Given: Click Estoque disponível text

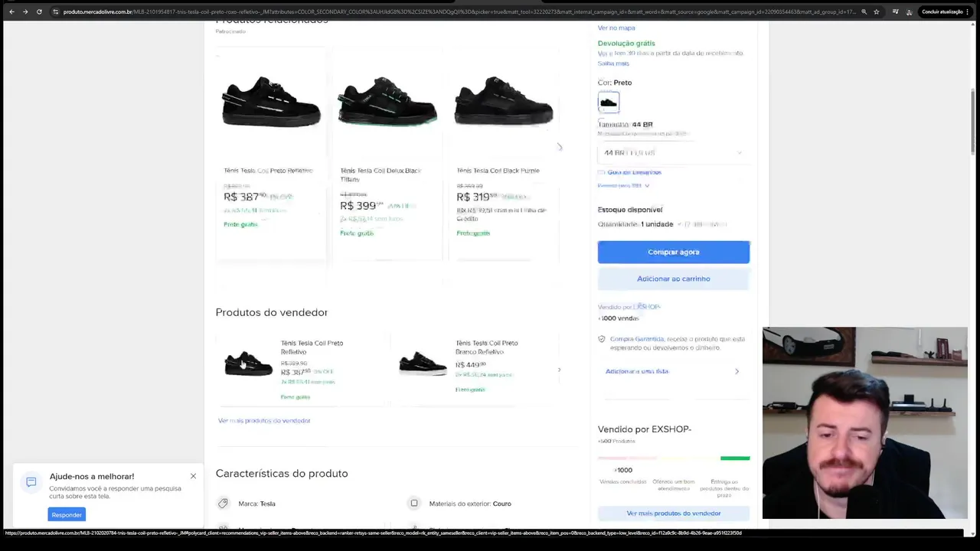Looking at the screenshot, I should point(630,210).
